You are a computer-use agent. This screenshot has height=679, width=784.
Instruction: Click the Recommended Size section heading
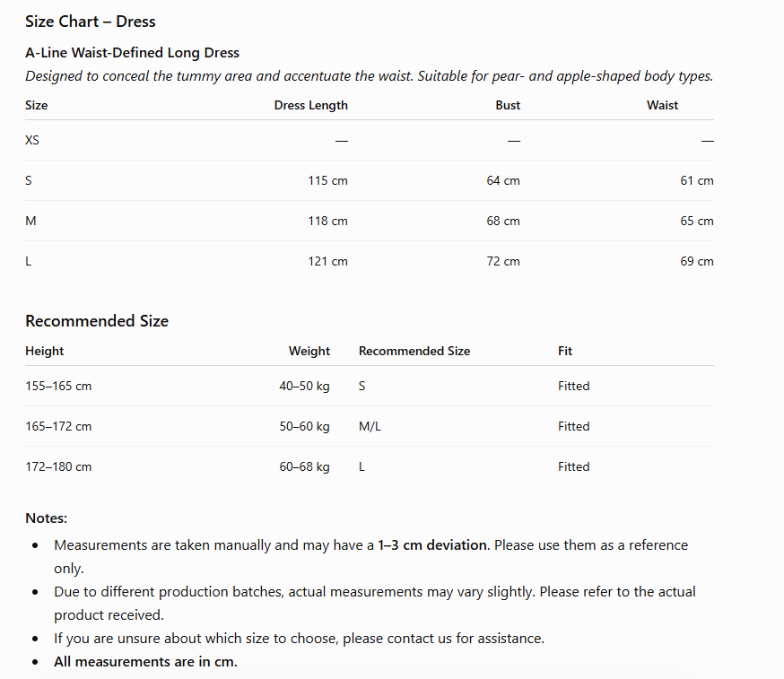click(x=97, y=321)
